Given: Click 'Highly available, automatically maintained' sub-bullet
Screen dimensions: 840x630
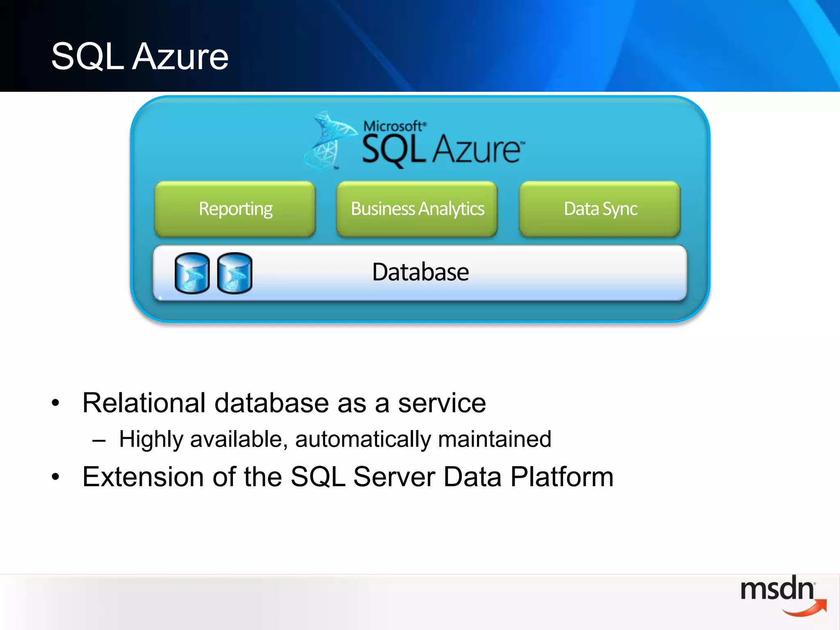Looking at the screenshot, I should 335,439.
